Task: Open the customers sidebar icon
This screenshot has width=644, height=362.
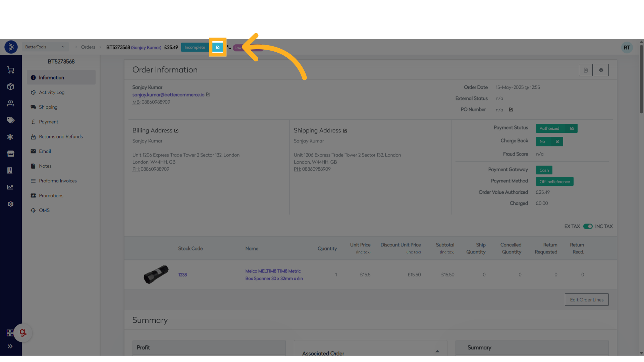Action: (10, 103)
